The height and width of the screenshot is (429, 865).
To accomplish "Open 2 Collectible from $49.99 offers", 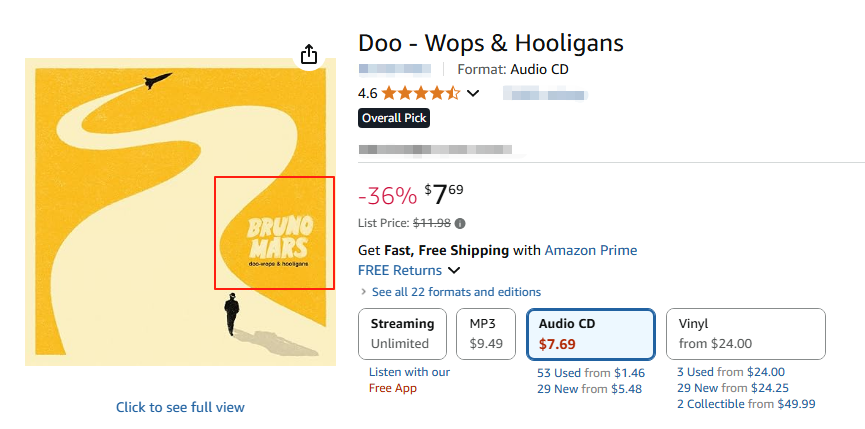I will (x=746, y=404).
